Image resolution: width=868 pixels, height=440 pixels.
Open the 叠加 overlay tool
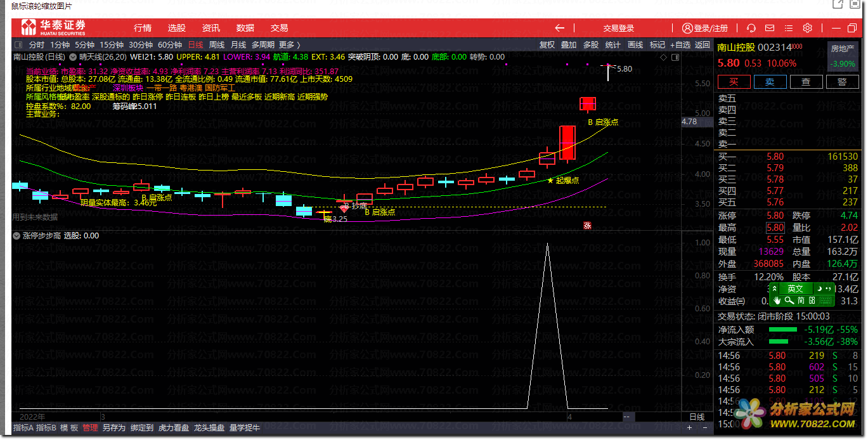coord(569,45)
